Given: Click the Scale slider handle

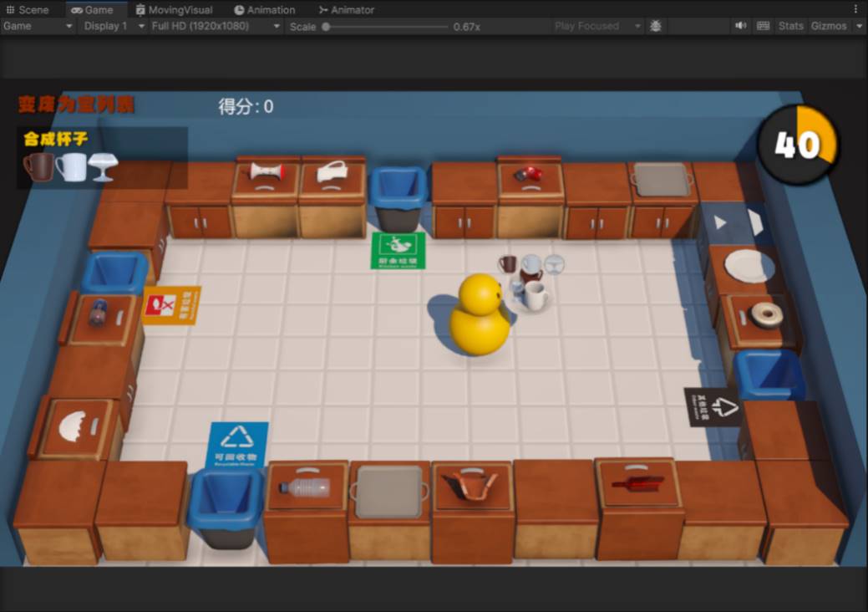Looking at the screenshot, I should (326, 27).
